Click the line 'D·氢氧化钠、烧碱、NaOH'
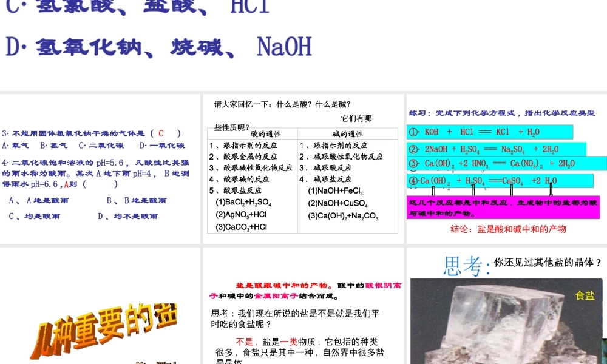Screen dimensions: 607x364 tap(158, 47)
